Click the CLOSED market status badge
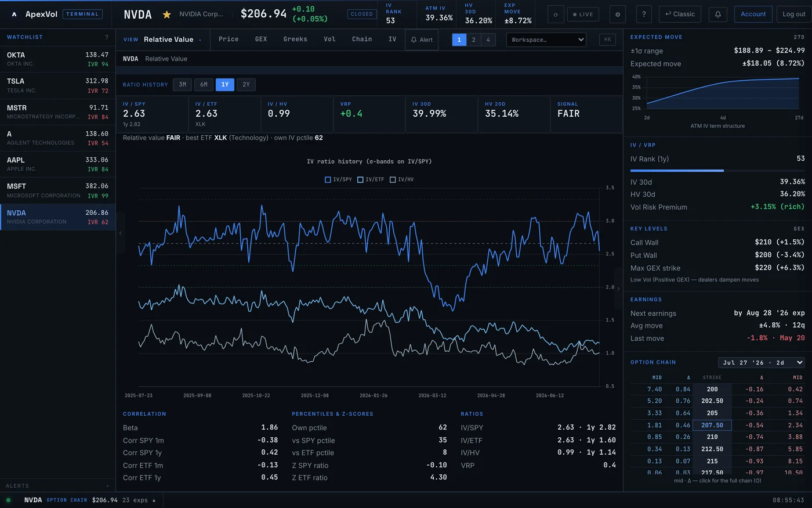Screen dimensions: 812x508 (x=362, y=15)
